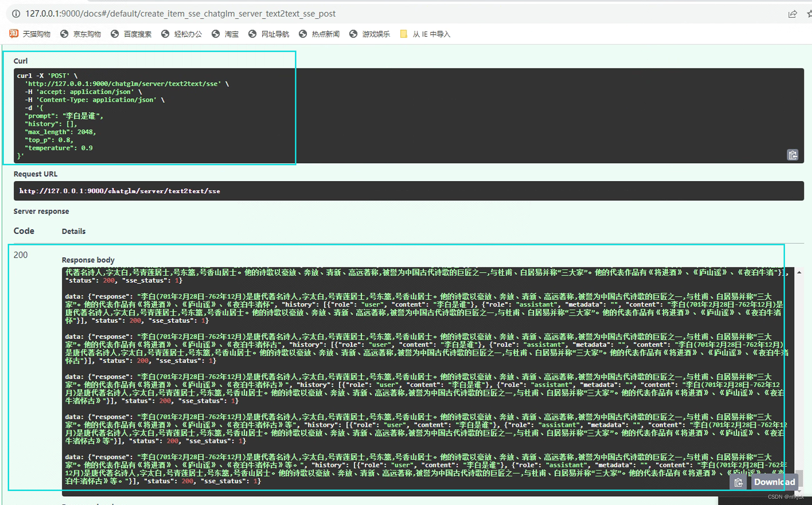Click the Server response heading

pos(41,211)
